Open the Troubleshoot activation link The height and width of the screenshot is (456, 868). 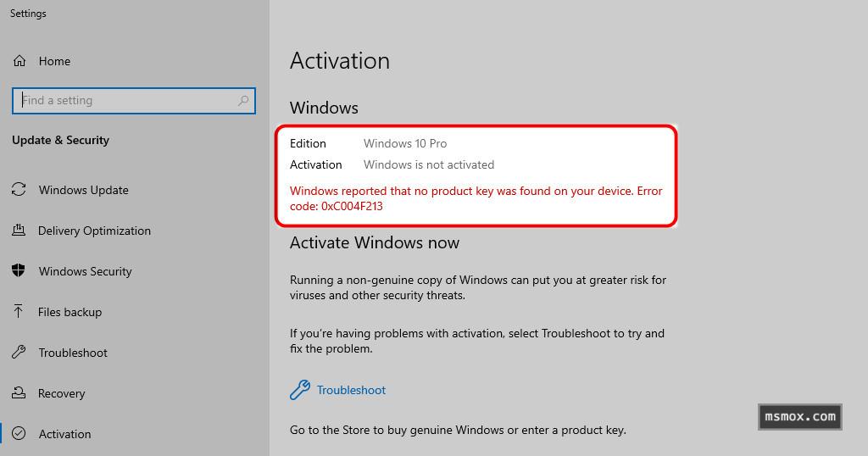(351, 390)
